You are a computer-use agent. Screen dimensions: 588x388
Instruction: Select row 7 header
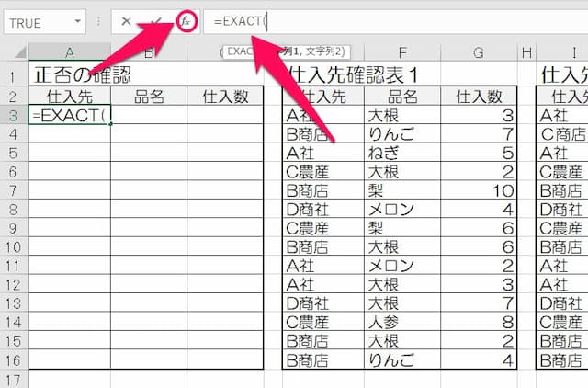click(14, 190)
